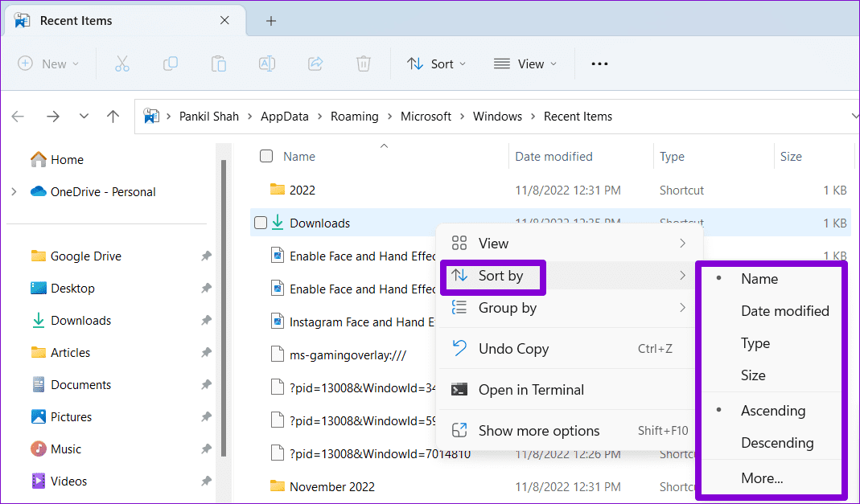Click Pankil Shah breadcrumb
The height and width of the screenshot is (504, 860).
pyautogui.click(x=209, y=116)
